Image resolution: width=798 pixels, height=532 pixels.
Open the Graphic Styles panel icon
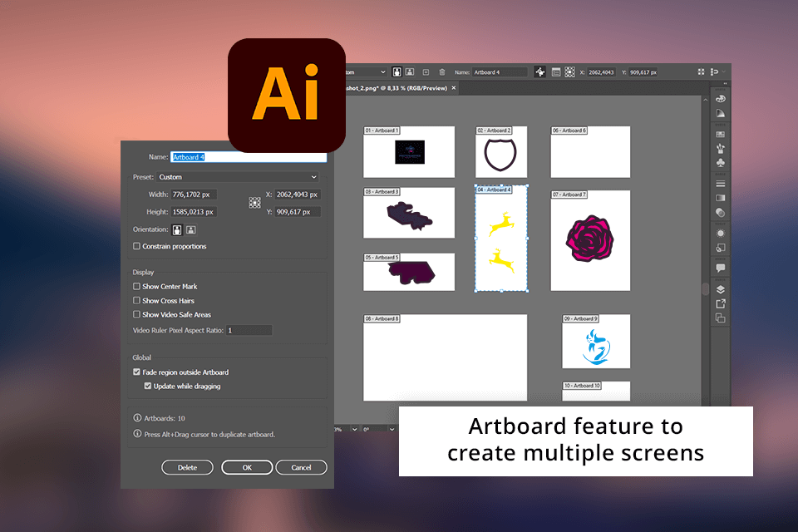[x=720, y=248]
